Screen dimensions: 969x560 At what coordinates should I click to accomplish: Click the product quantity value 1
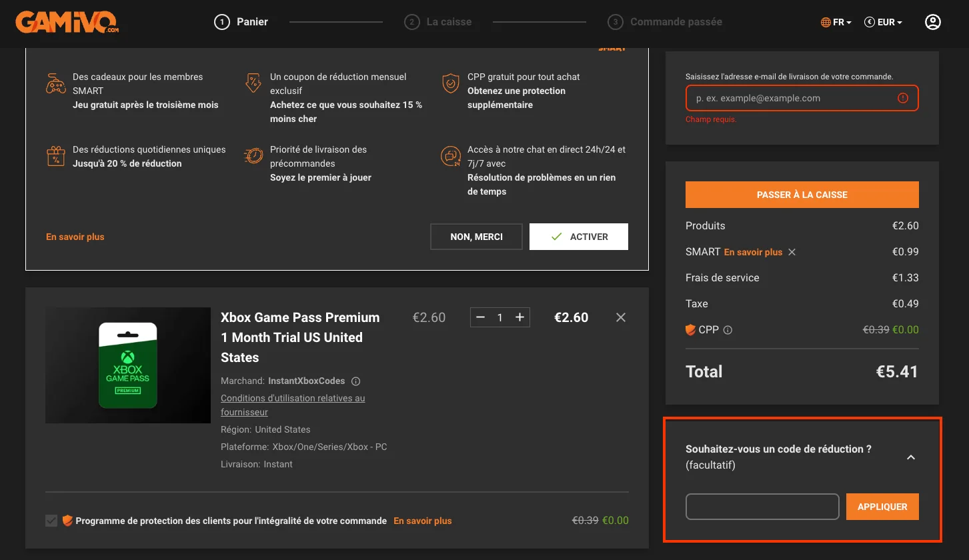point(500,318)
